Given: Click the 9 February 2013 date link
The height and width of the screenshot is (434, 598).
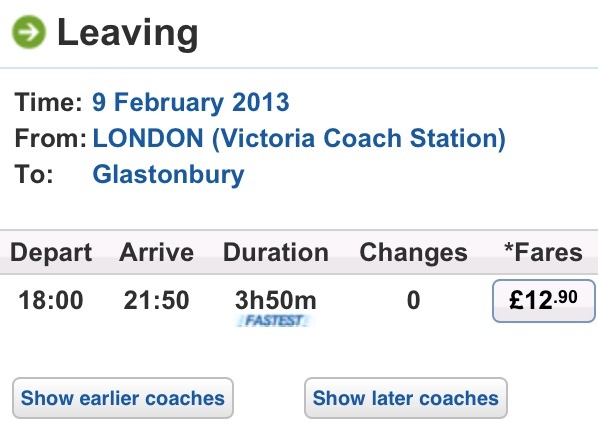Looking at the screenshot, I should point(191,102).
